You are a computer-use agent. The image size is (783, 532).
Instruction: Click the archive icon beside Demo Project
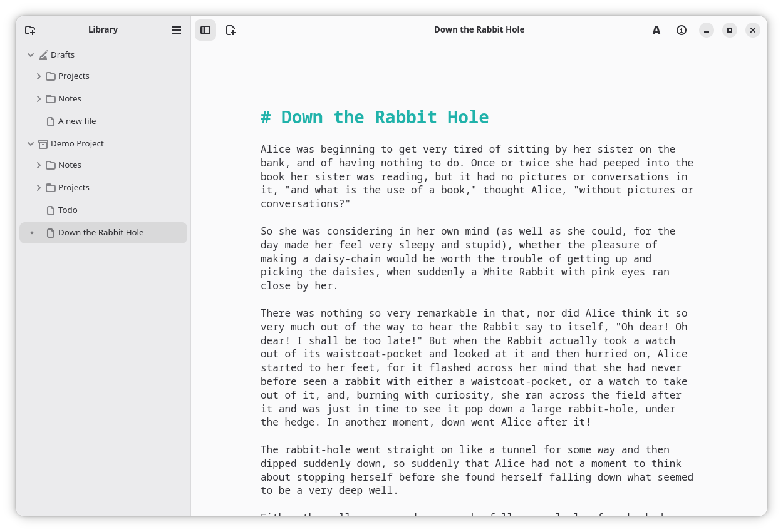click(x=43, y=143)
